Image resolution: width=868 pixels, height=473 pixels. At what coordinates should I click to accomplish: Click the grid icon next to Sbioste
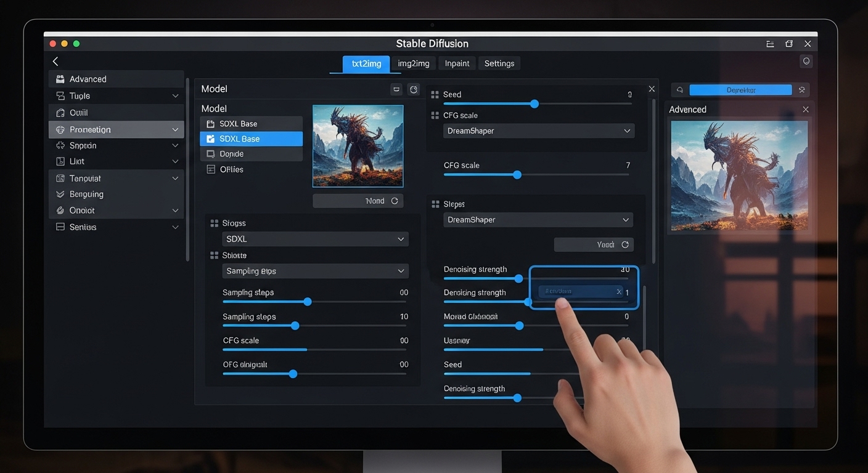click(214, 255)
